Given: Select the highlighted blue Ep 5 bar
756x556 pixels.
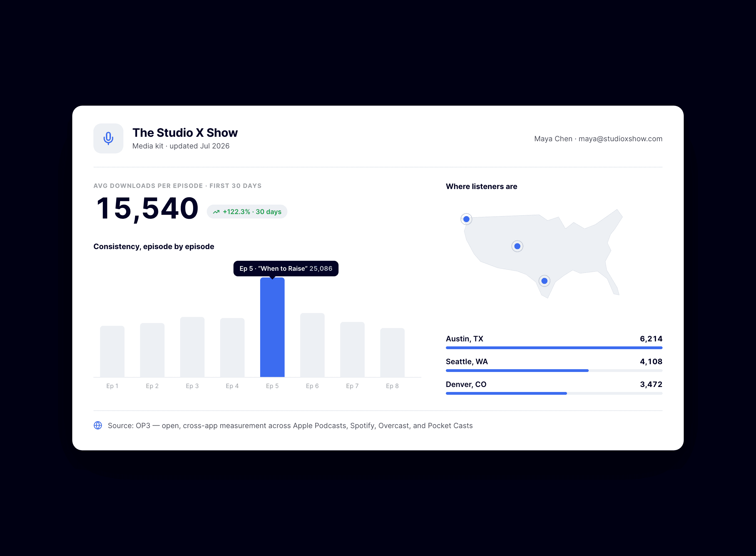Looking at the screenshot, I should [272, 327].
